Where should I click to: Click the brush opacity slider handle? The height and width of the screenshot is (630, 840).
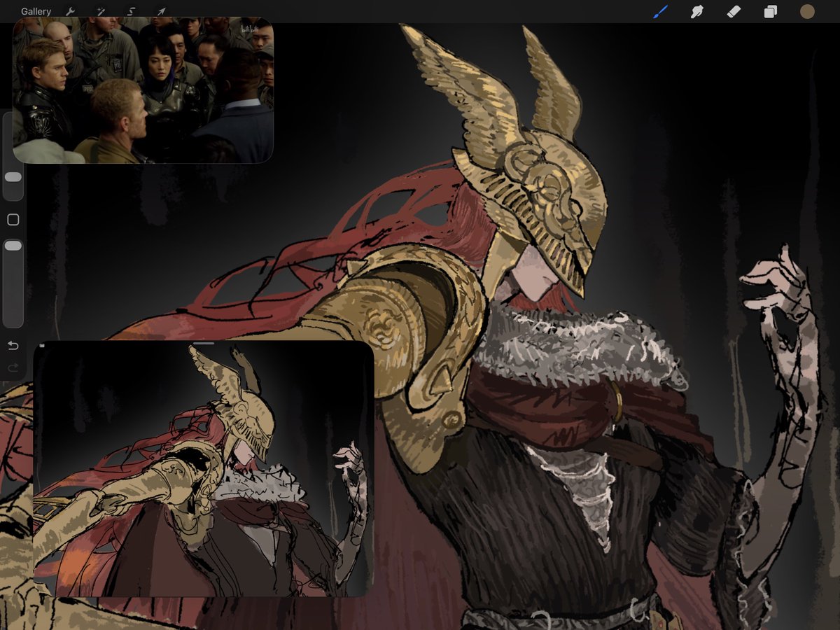pos(13,246)
